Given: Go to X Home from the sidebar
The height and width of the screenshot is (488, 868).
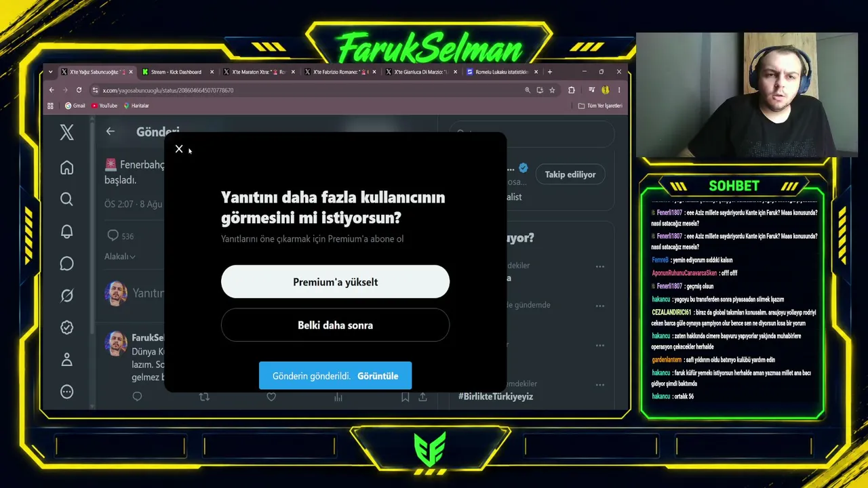Looking at the screenshot, I should coord(66,167).
